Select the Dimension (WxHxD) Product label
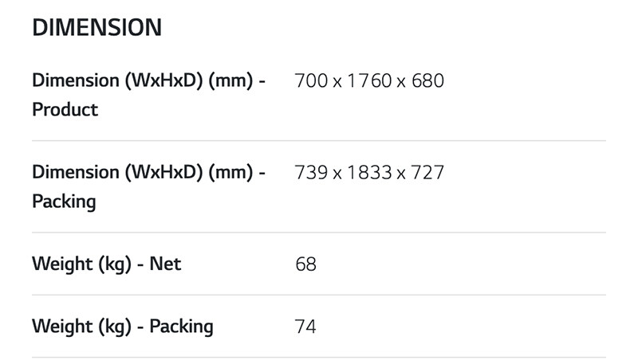The height and width of the screenshot is (364, 638). (148, 95)
